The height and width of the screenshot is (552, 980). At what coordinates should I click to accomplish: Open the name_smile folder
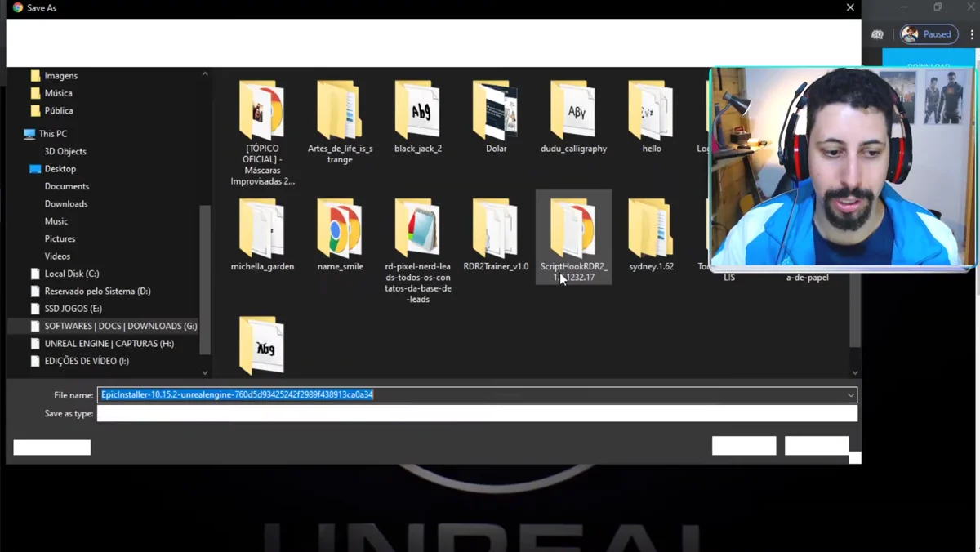click(x=340, y=235)
